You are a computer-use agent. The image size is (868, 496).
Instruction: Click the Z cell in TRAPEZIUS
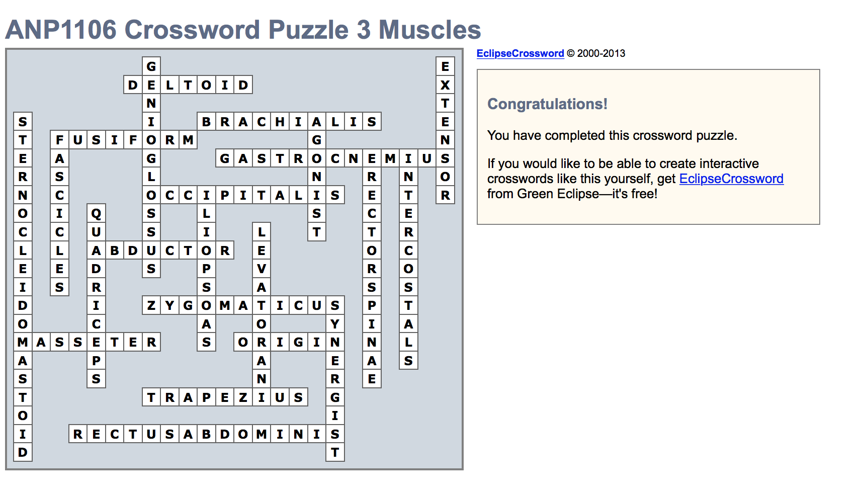pyautogui.click(x=243, y=397)
